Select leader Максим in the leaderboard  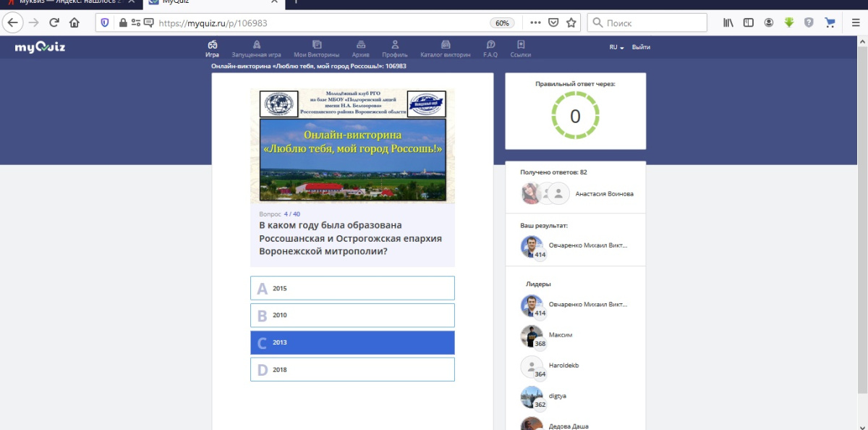[561, 335]
